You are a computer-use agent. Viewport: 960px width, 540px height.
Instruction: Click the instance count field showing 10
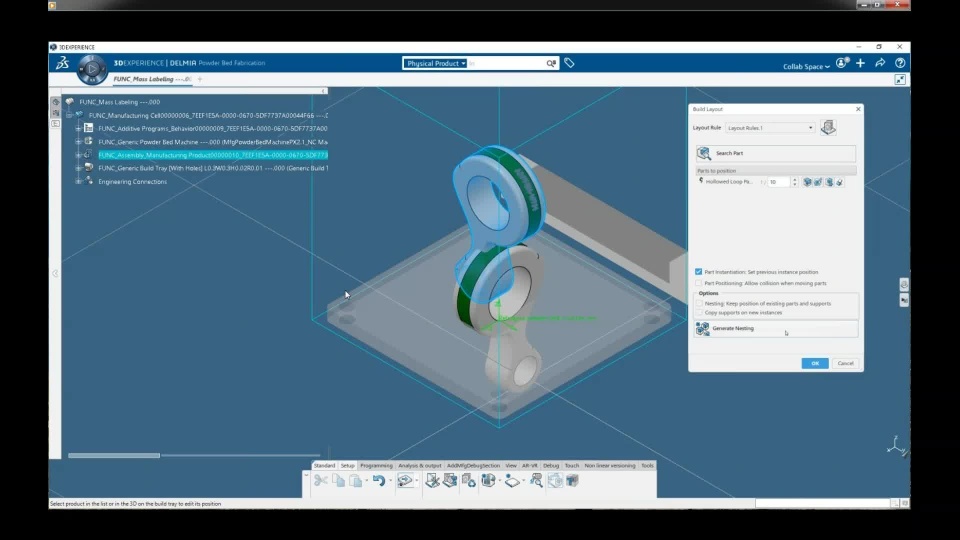click(x=779, y=182)
